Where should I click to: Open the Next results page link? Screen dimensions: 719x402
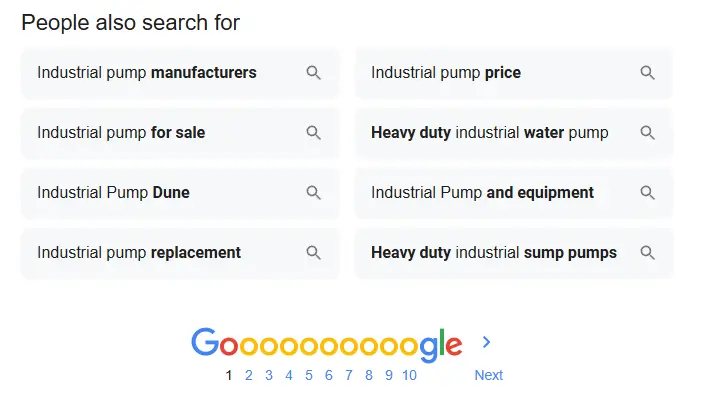(488, 375)
